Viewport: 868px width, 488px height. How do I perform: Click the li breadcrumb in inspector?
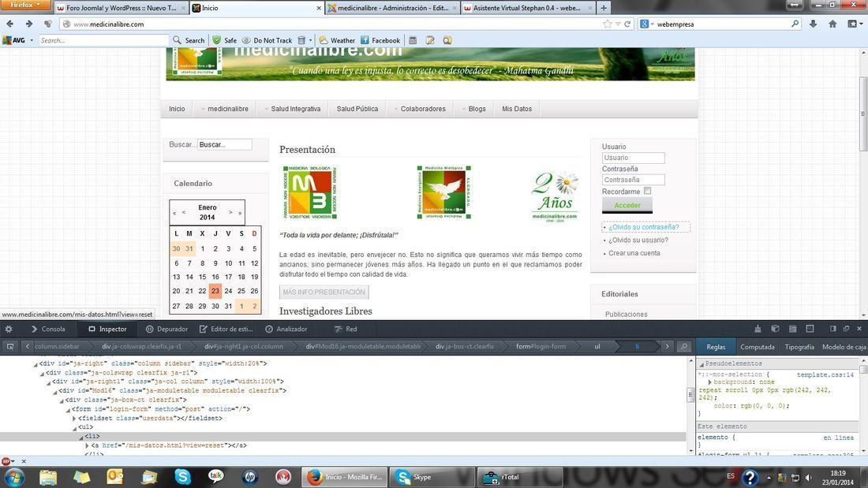pos(637,346)
